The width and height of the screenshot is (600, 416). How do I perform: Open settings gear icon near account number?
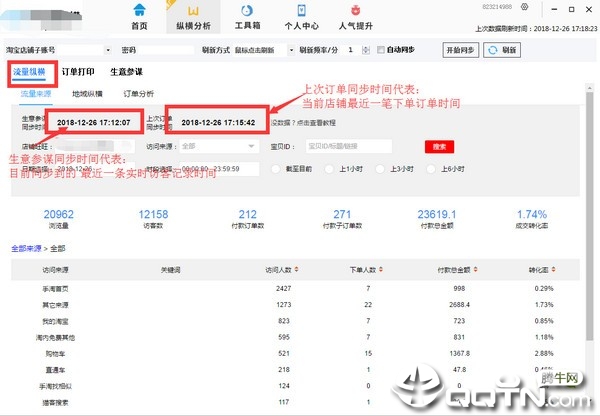click(525, 7)
